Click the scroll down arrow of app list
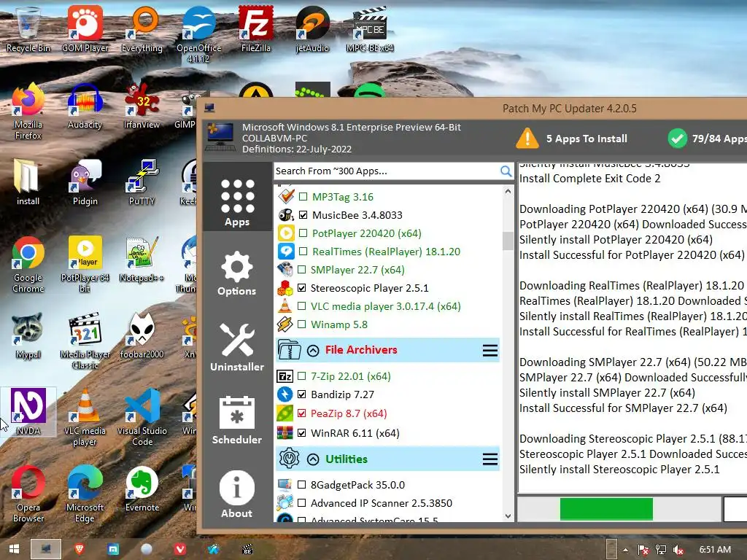This screenshot has width=747, height=560. 508,516
